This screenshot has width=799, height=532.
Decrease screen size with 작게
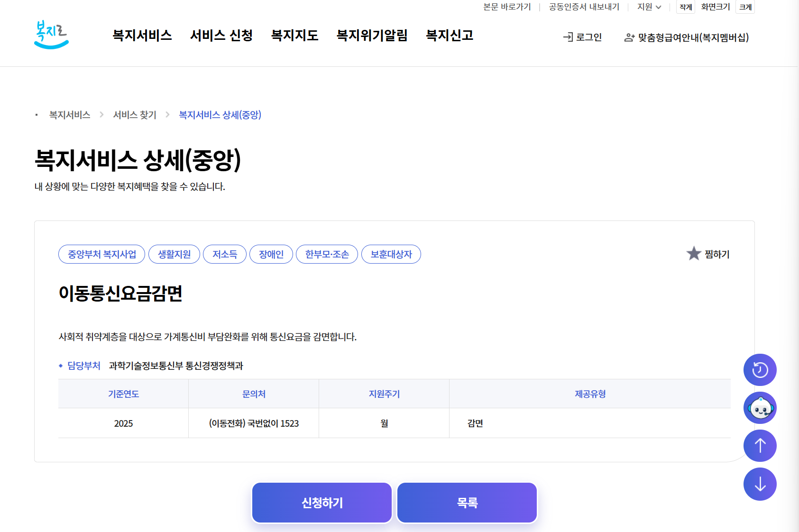click(x=686, y=7)
